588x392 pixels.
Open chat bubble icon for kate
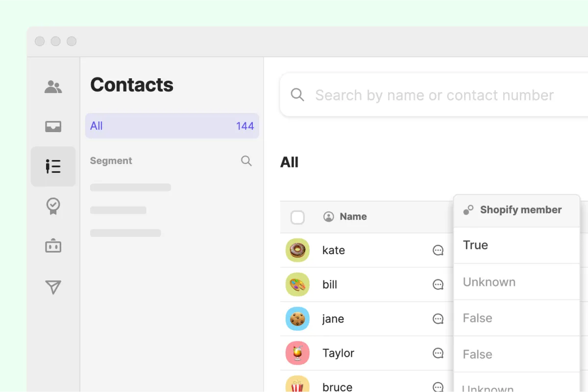[x=438, y=251]
